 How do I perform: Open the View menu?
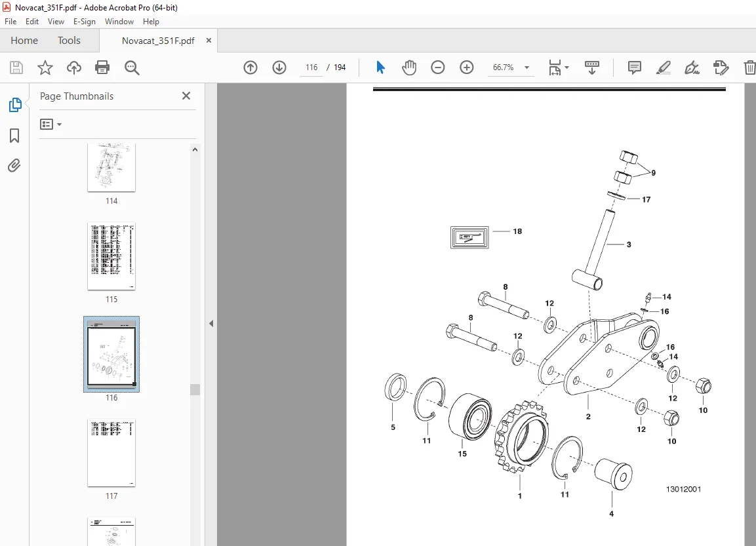point(56,22)
